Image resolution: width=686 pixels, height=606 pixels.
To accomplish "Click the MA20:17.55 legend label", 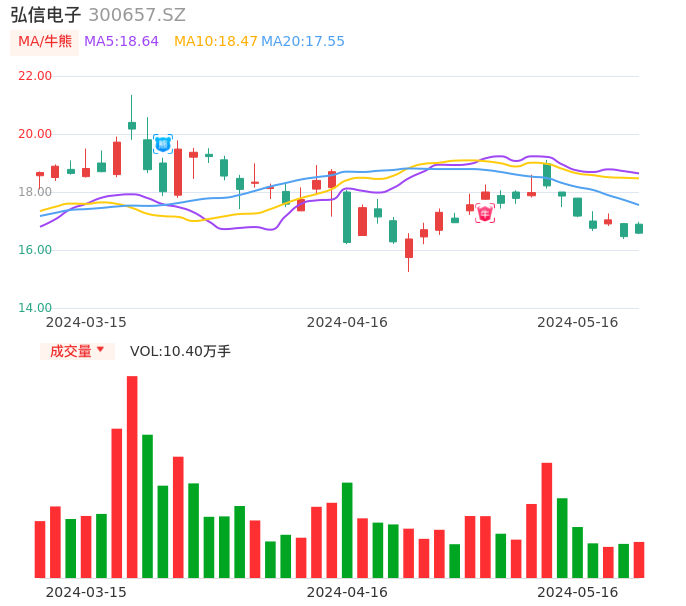I will click(x=303, y=42).
